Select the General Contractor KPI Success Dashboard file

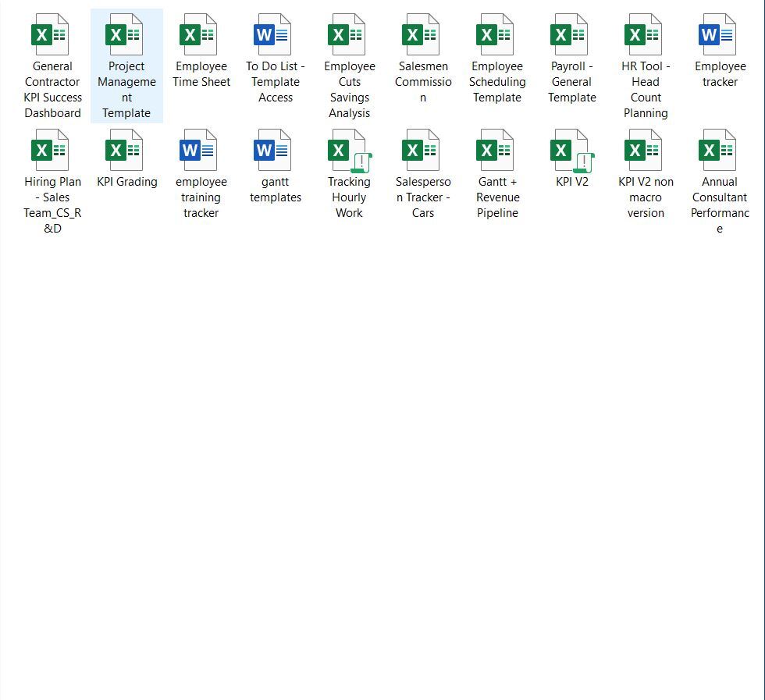click(x=52, y=35)
